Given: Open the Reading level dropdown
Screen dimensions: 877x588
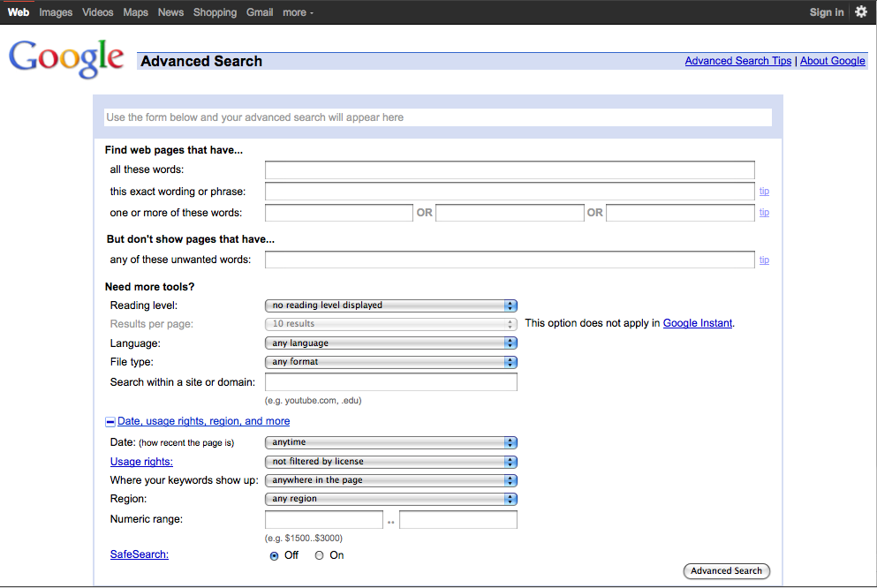Looking at the screenshot, I should click(391, 305).
